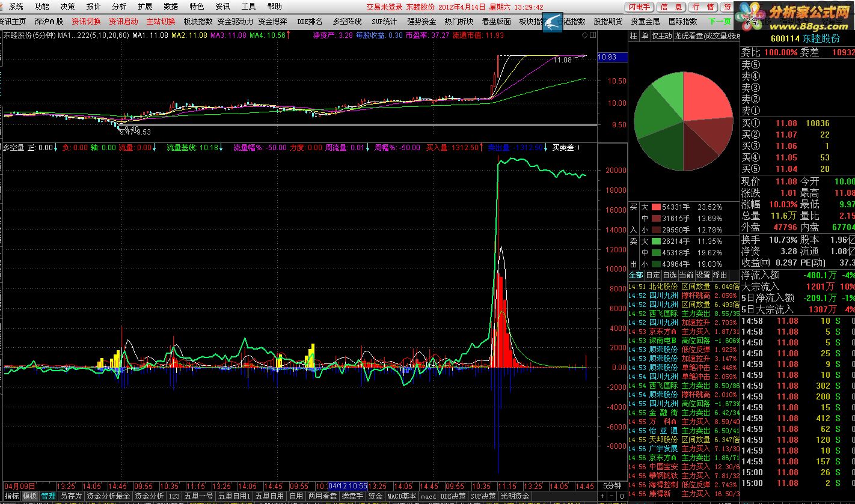This screenshot has height=504, width=855.
Task: Select the 五里一号 template tab
Action: 198,496
